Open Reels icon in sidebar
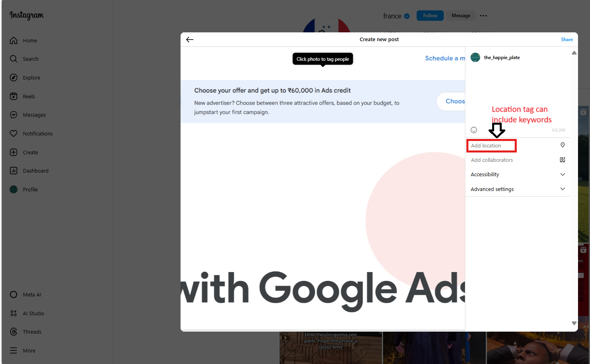This screenshot has width=590, height=364. tap(14, 96)
